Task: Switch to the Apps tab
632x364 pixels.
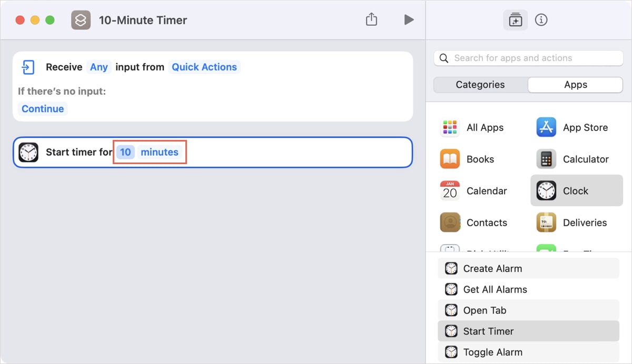Action: tap(575, 84)
